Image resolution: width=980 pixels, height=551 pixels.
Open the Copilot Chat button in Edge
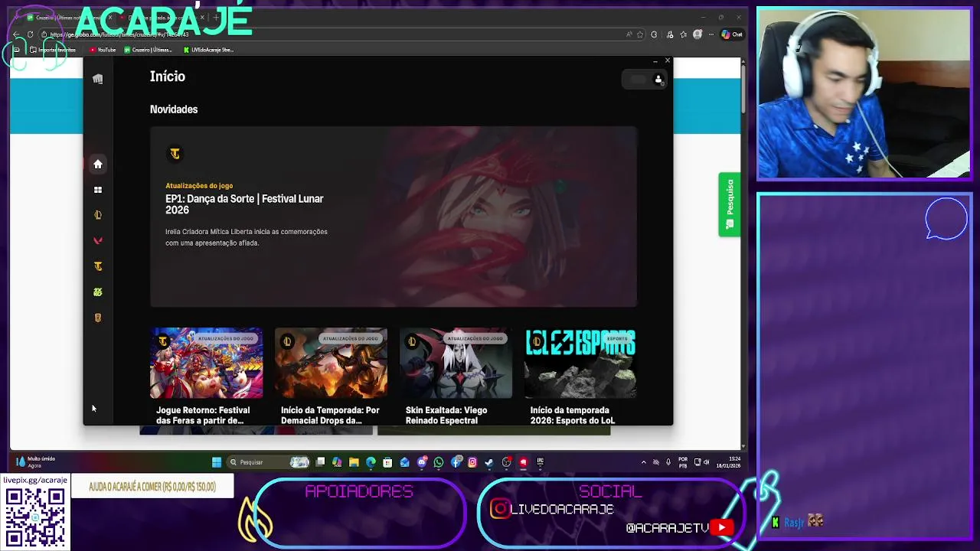(733, 34)
